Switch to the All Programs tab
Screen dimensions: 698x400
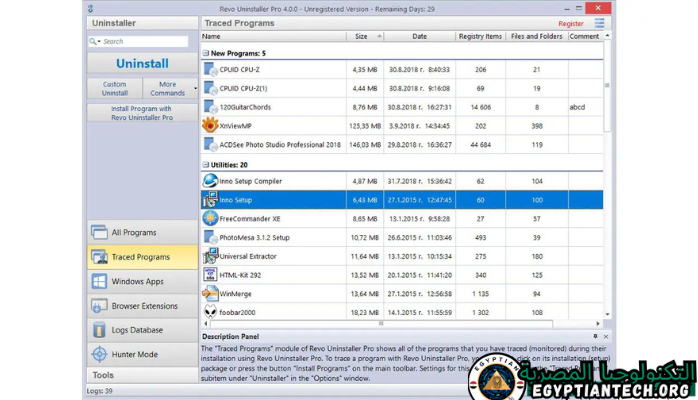tap(141, 232)
